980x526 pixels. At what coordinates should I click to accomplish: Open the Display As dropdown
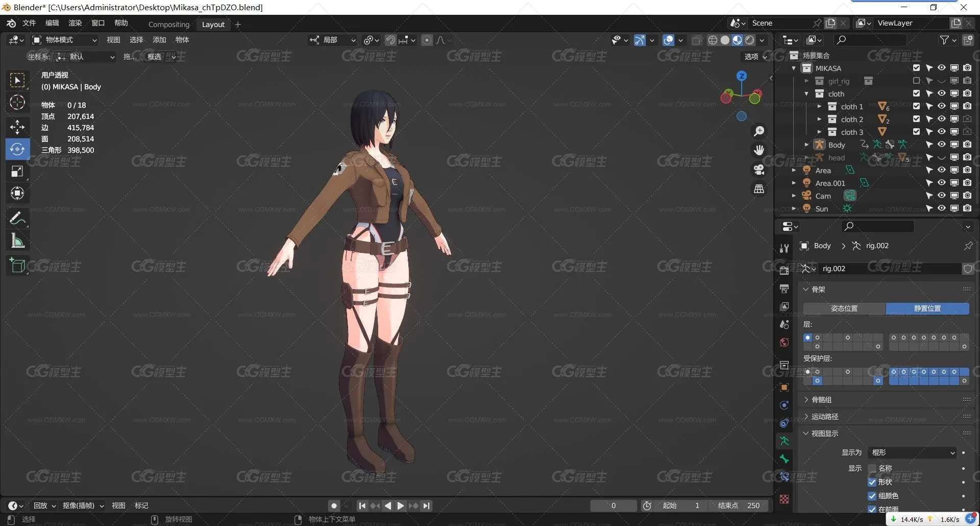[912, 452]
